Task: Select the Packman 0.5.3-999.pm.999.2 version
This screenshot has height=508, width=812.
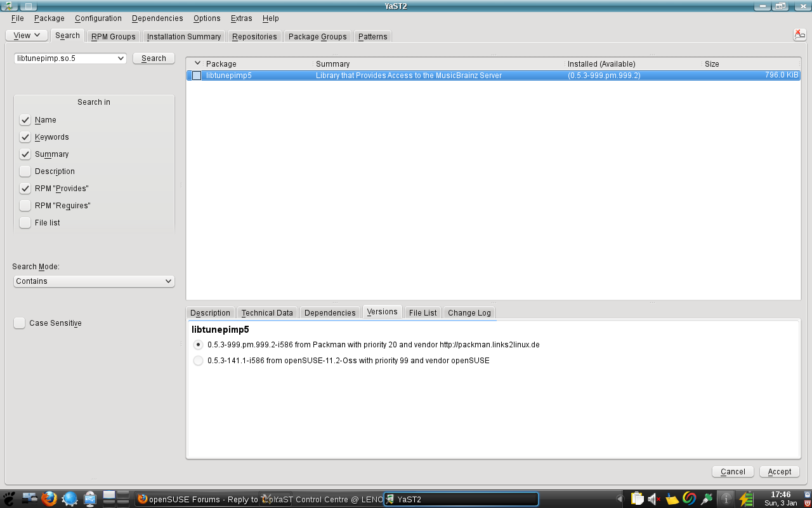Action: (199, 345)
